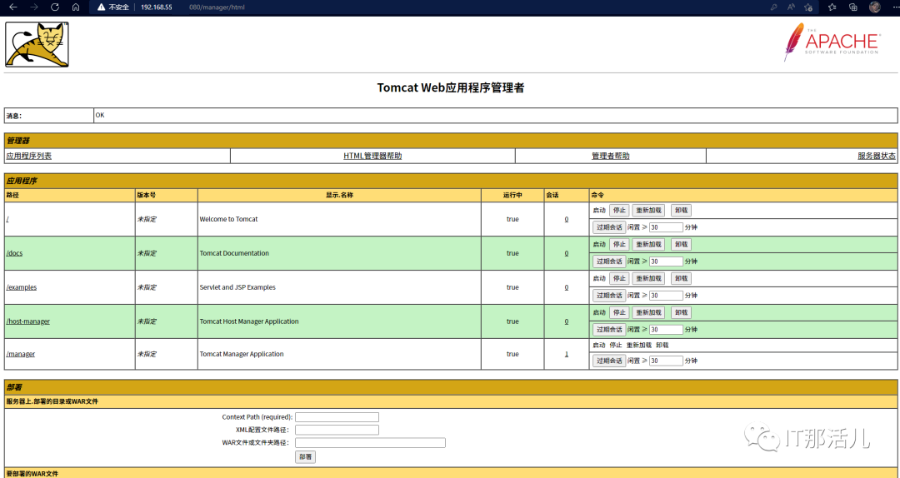900x478 pixels.
Task: Click session count 0 in /examples row
Action: pyautogui.click(x=567, y=287)
